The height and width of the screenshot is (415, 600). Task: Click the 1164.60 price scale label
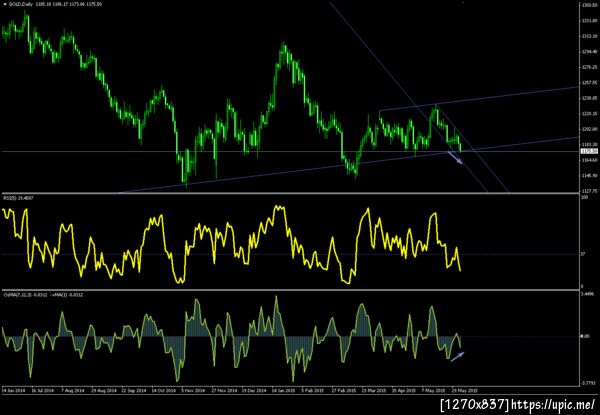pos(590,160)
